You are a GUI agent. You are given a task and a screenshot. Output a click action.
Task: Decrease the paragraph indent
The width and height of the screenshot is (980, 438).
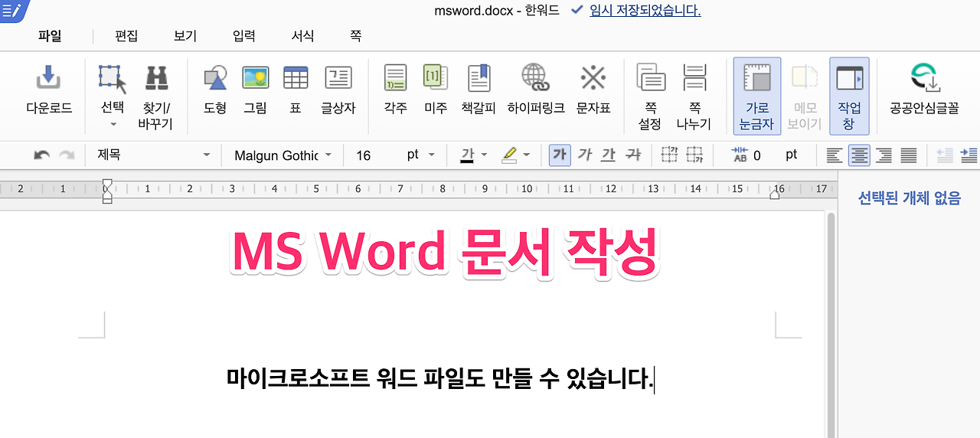click(x=944, y=155)
